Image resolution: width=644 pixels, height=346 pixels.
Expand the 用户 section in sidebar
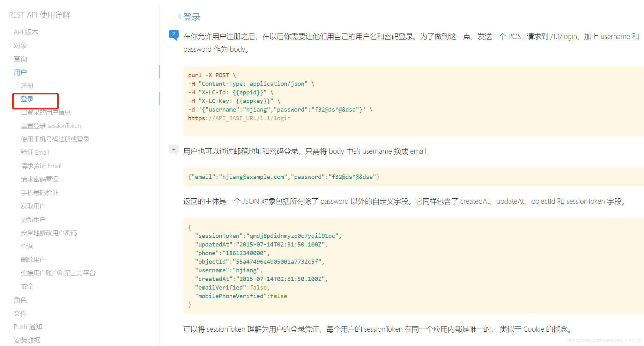[20, 72]
